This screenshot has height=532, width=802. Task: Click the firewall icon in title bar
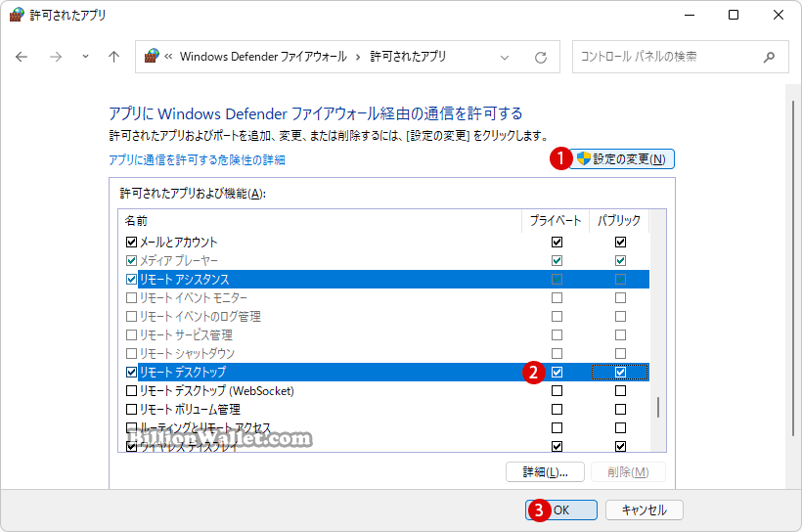tap(17, 15)
